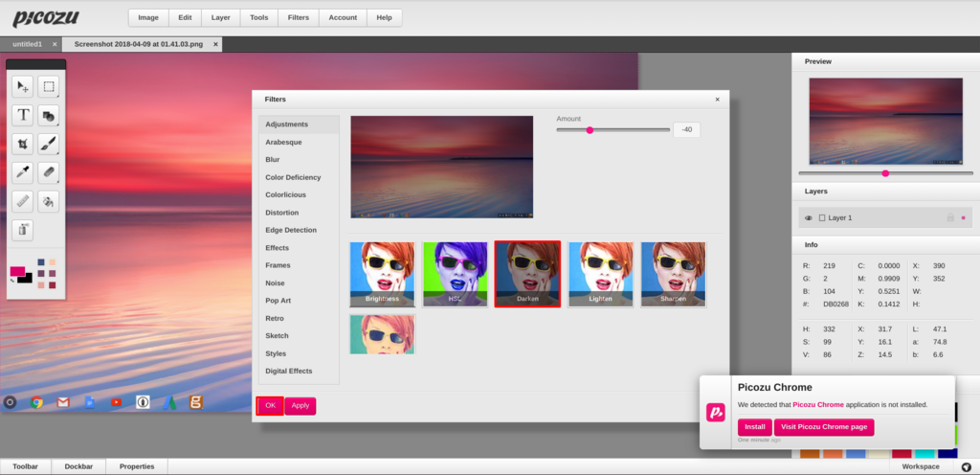Image resolution: width=980 pixels, height=475 pixels.
Task: Select the Move/pointer tool
Action: [23, 87]
